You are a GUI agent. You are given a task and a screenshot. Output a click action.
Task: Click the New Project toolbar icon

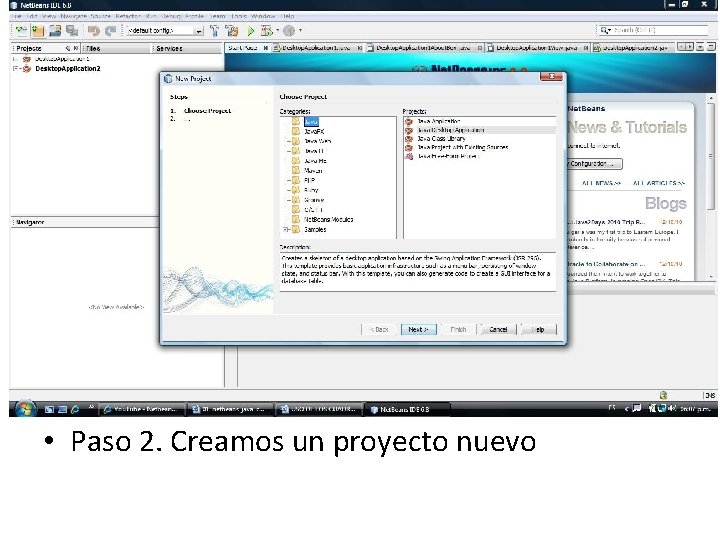tap(38, 31)
